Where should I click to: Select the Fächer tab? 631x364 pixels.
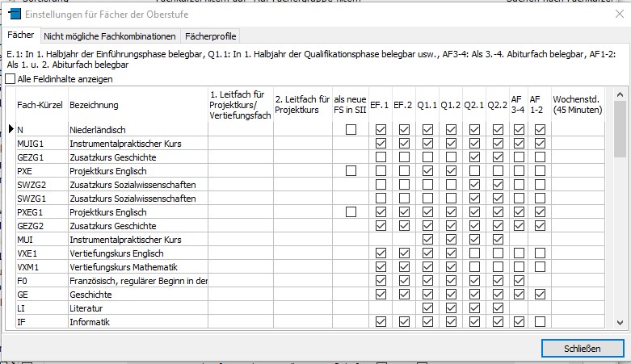coord(21,36)
